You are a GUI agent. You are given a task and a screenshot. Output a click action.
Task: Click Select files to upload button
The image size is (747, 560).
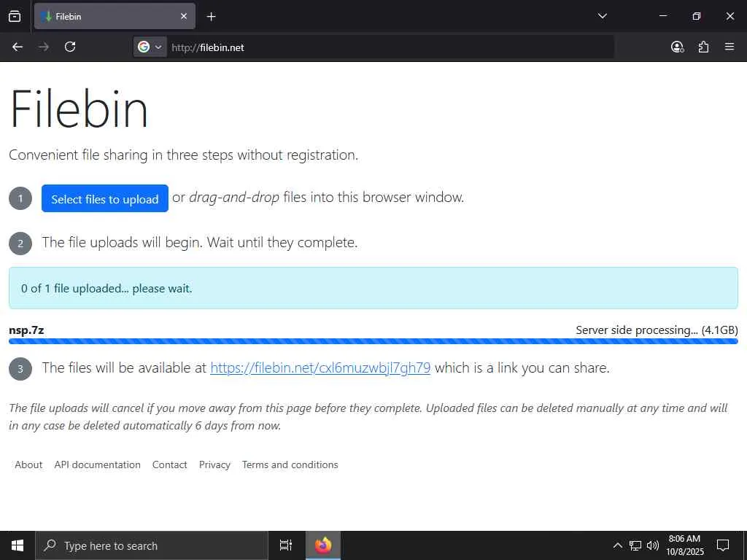pos(105,198)
